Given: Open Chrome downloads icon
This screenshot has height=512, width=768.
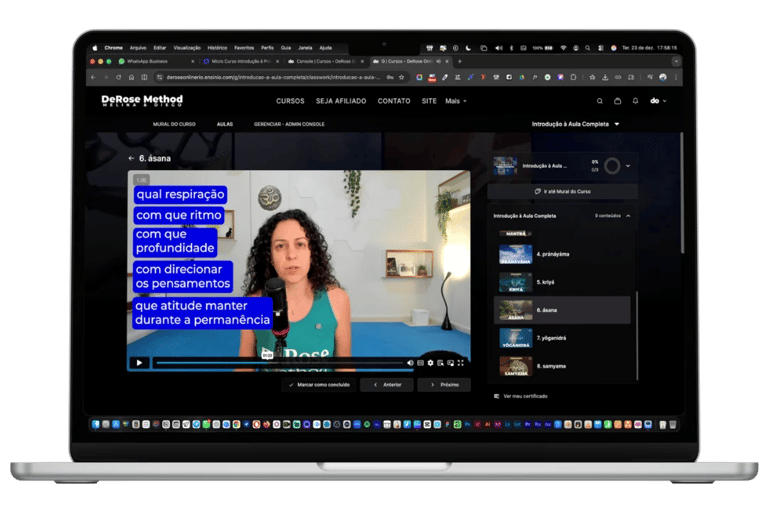Looking at the screenshot, I should coord(605,77).
